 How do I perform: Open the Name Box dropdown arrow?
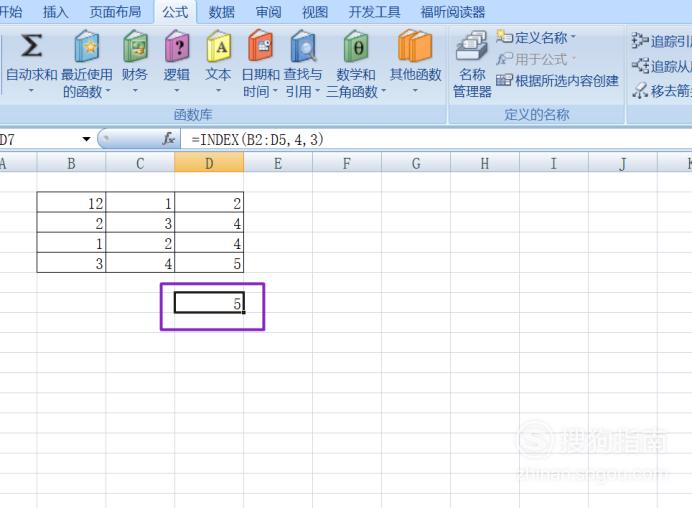click(x=86, y=139)
